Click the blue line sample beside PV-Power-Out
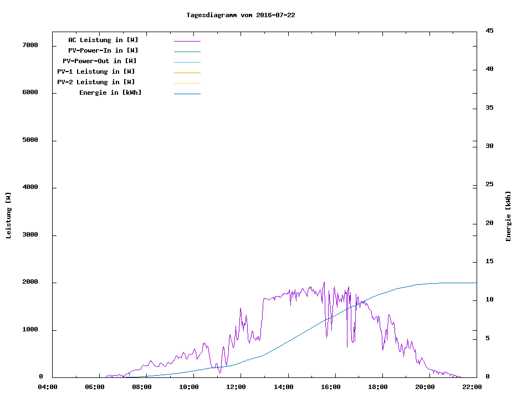 click(187, 62)
